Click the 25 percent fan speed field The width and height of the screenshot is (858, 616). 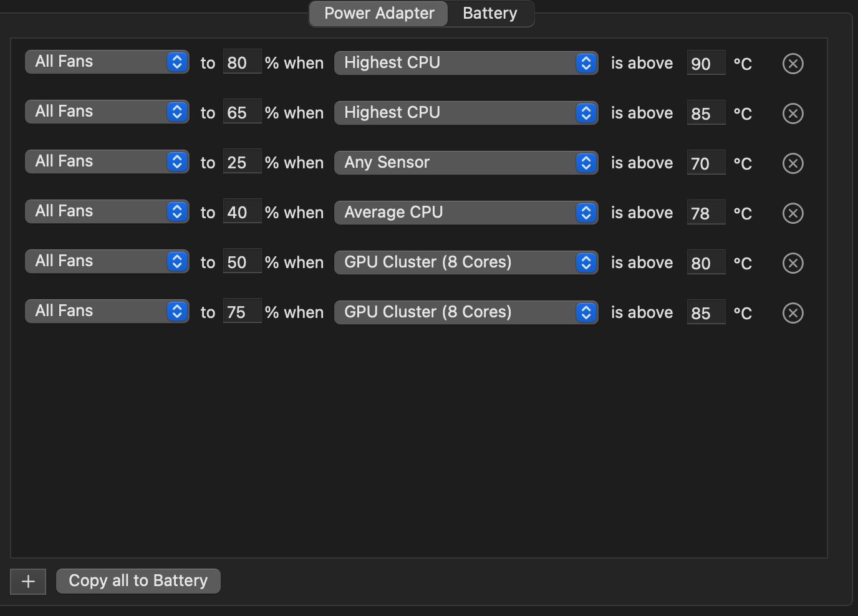pyautogui.click(x=241, y=163)
